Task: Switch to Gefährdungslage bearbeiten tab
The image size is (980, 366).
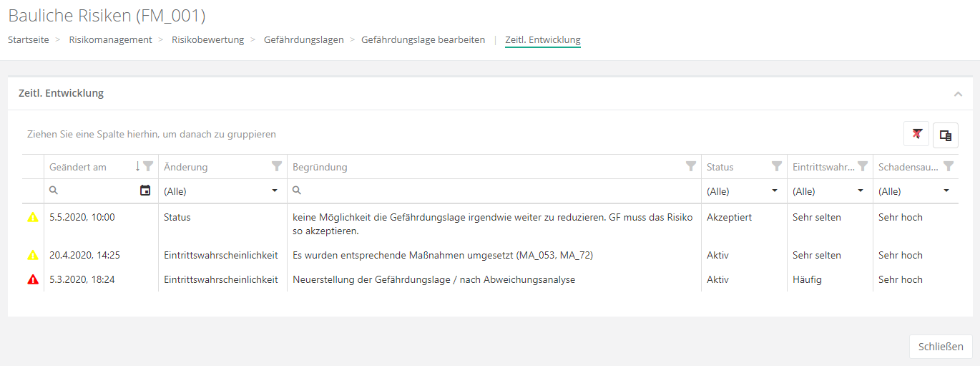Action: [423, 40]
